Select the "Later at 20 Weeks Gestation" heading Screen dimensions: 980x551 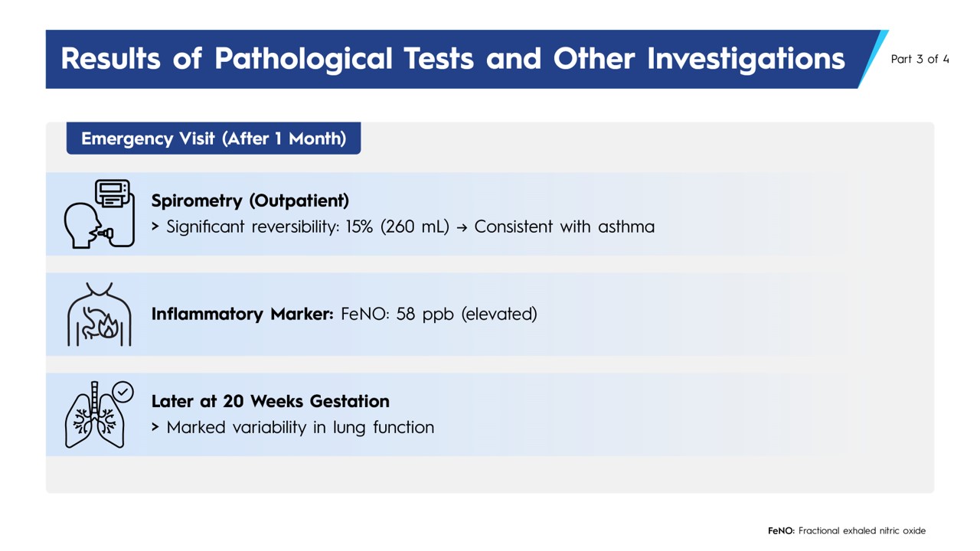(x=270, y=401)
